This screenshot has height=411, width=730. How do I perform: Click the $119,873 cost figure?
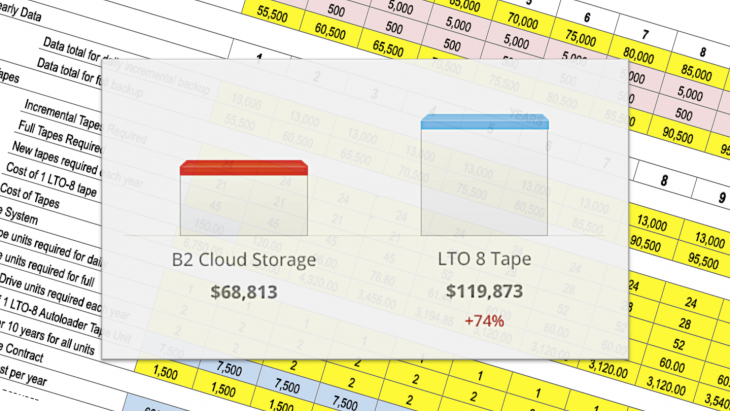tap(485, 291)
